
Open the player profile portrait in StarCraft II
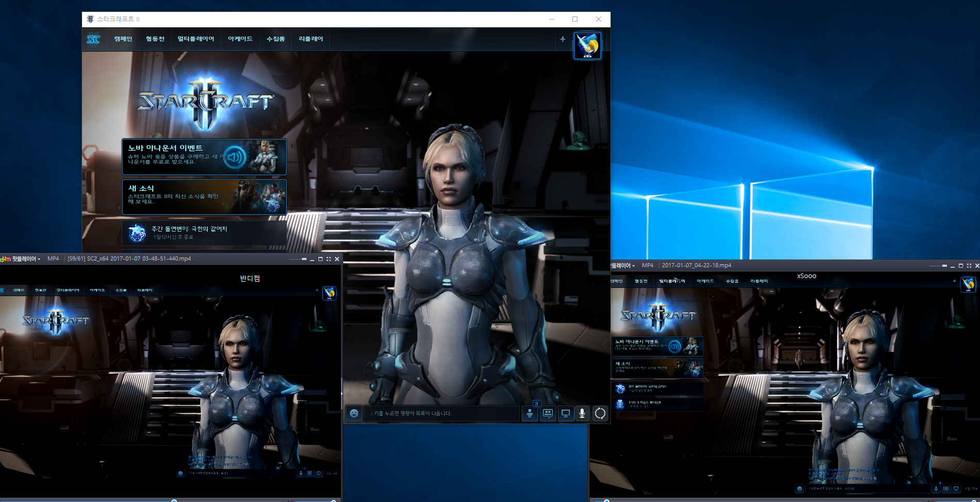click(587, 45)
